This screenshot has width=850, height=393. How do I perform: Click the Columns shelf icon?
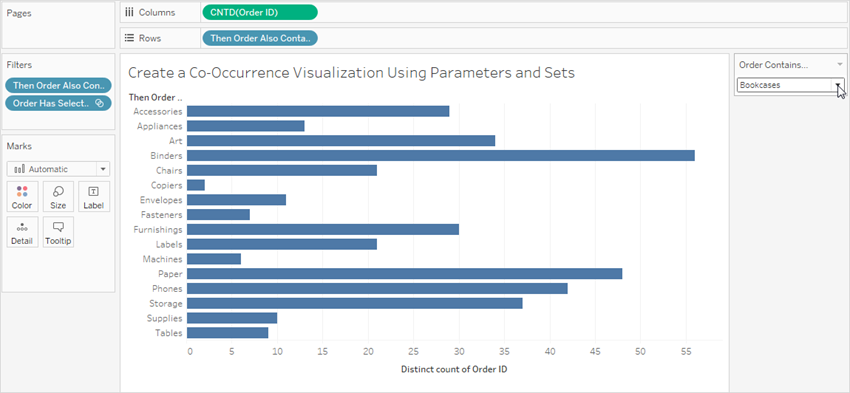coord(130,12)
